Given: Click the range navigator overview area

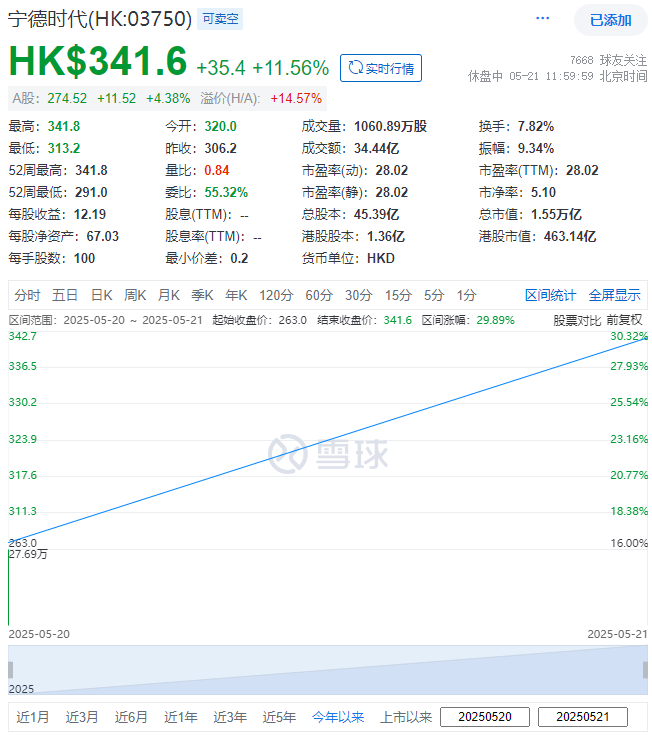Looking at the screenshot, I should pos(328,670).
